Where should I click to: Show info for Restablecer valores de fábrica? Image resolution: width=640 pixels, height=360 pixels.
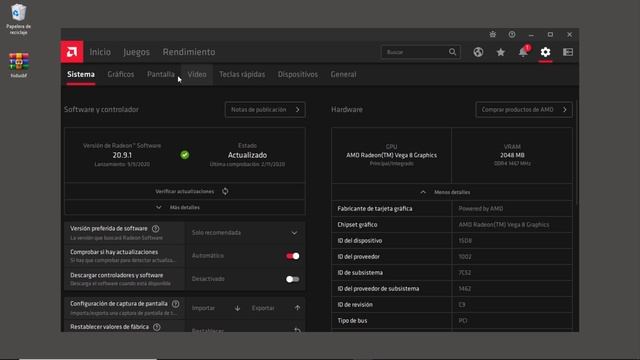click(x=157, y=327)
